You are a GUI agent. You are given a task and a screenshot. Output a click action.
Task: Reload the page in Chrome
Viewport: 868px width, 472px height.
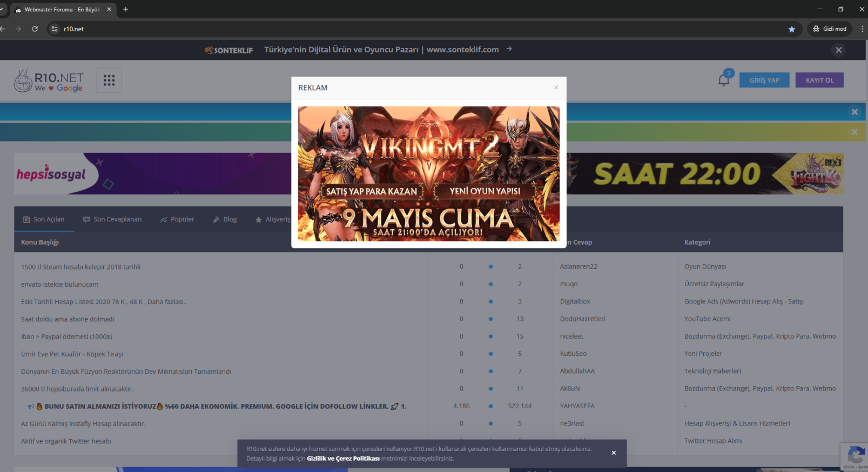point(35,29)
